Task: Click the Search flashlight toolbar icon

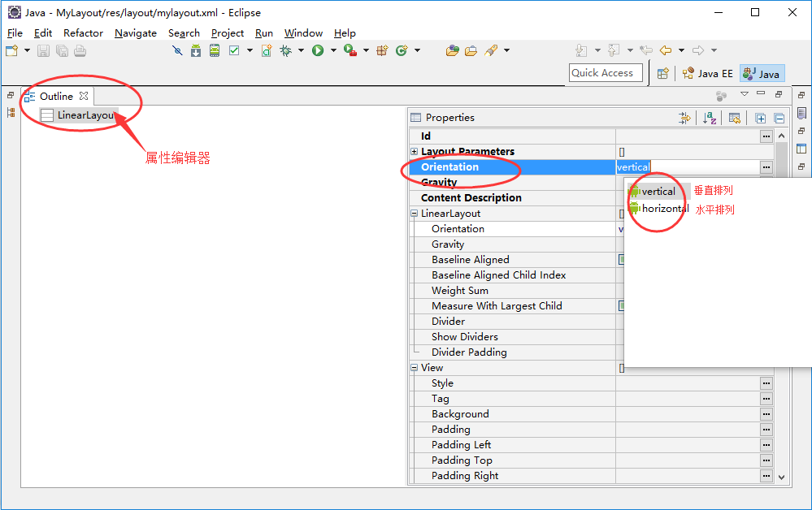Action: 490,50
